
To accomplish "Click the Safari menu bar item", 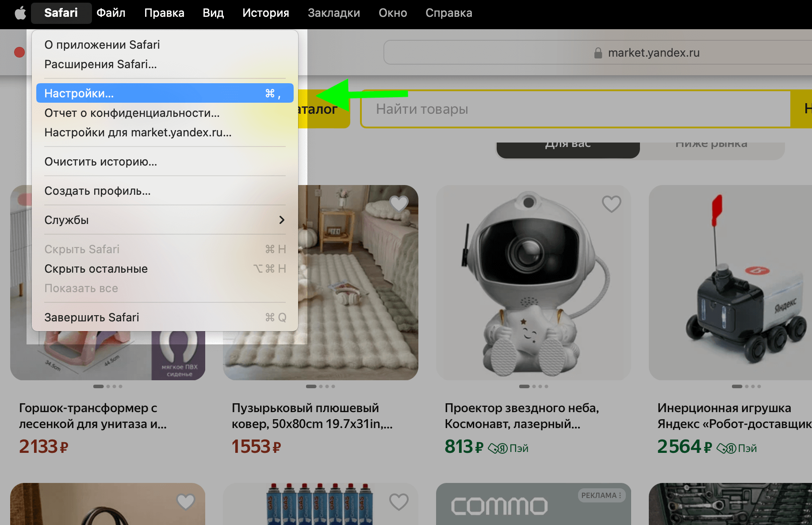I will click(x=61, y=13).
